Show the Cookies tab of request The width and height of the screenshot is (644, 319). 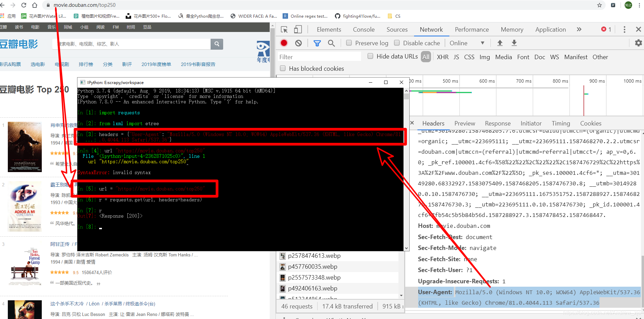591,123
